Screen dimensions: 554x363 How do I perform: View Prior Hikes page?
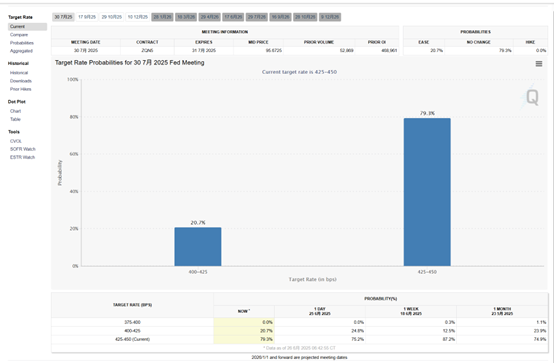pyautogui.click(x=20, y=89)
